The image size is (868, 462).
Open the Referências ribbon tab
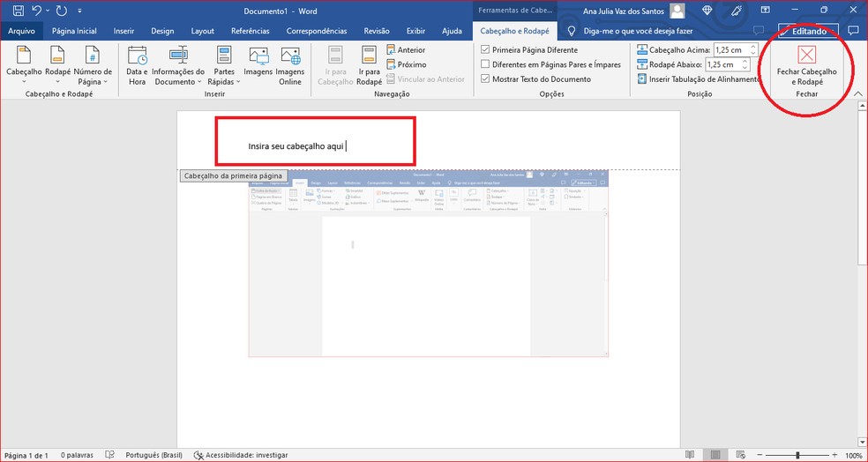click(x=250, y=31)
